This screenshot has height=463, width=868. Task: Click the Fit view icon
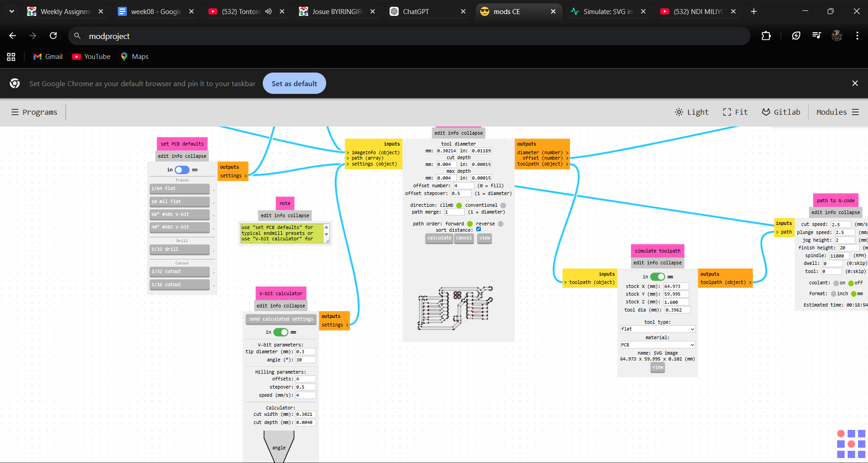click(735, 112)
